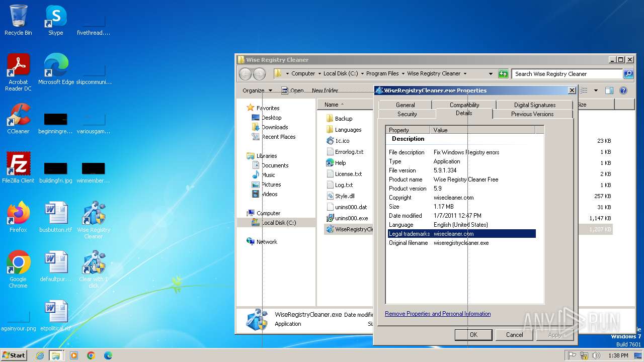Select the Details tab
Image resolution: width=644 pixels, height=362 pixels.
pos(464,113)
